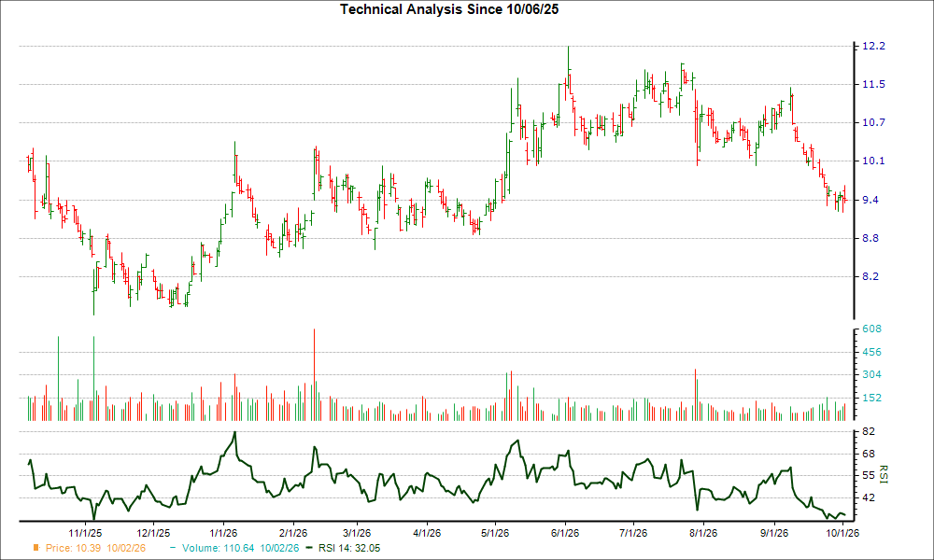Viewport: 934px width, 560px height.
Task: Click the 2/1/26 date label
Action: click(293, 533)
